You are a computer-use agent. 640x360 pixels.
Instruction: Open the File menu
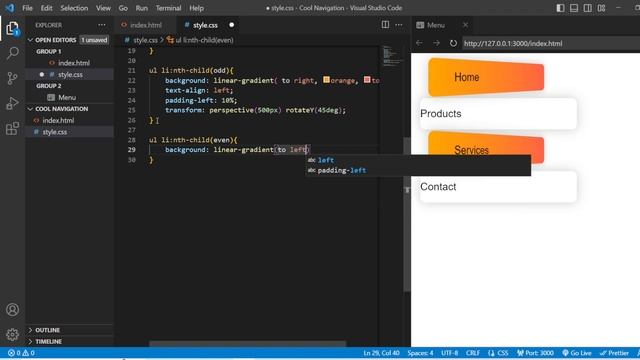[27, 8]
